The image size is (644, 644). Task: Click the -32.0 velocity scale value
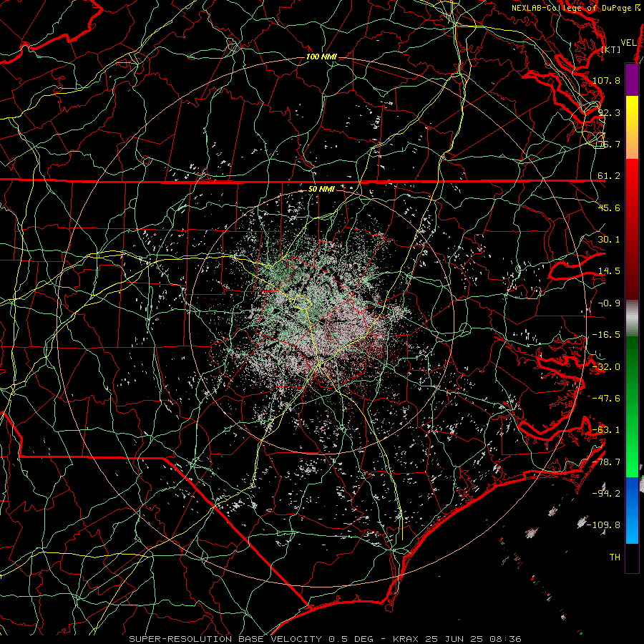pyautogui.click(x=606, y=367)
